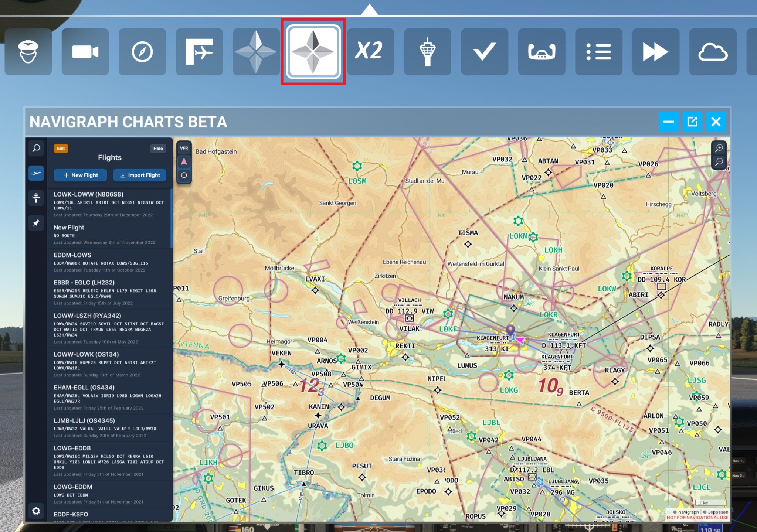The image size is (757, 532).
Task: Hide the Flights panel
Action: coord(158,149)
